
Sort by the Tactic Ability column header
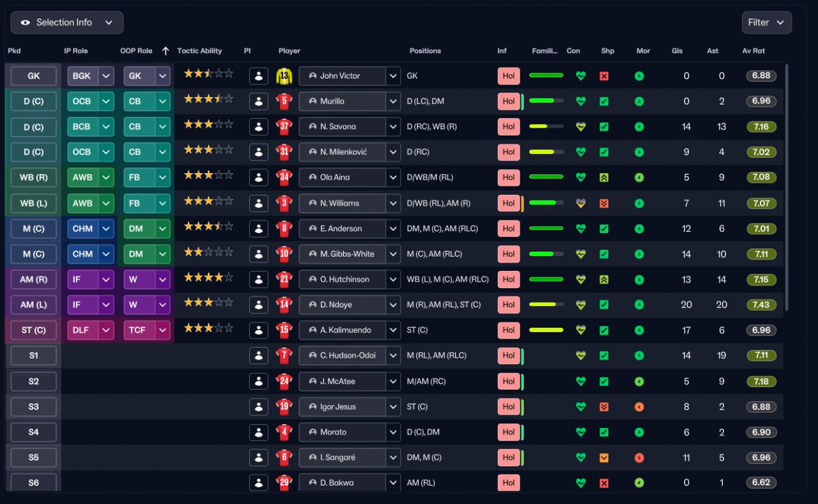[x=199, y=51]
